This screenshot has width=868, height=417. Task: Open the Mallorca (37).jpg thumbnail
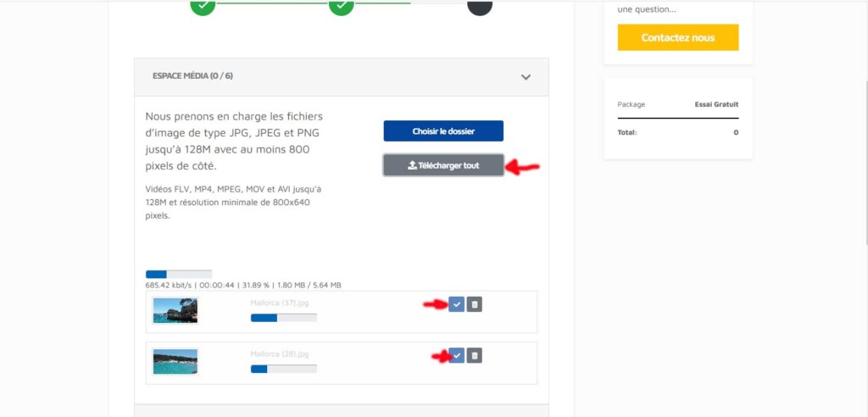click(x=175, y=311)
